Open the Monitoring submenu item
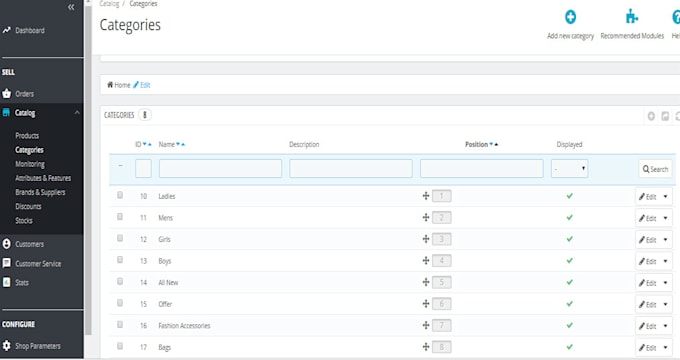 tap(30, 164)
